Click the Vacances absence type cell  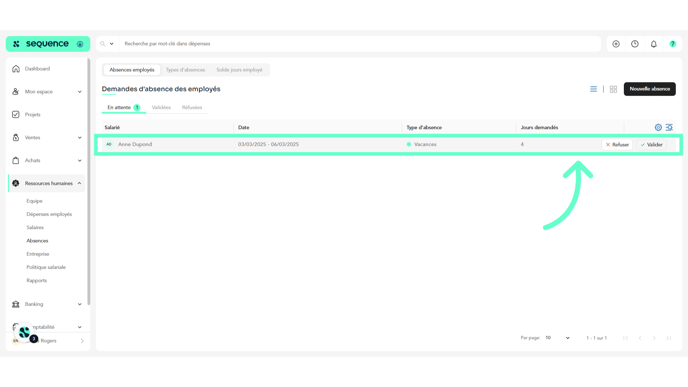[422, 144]
